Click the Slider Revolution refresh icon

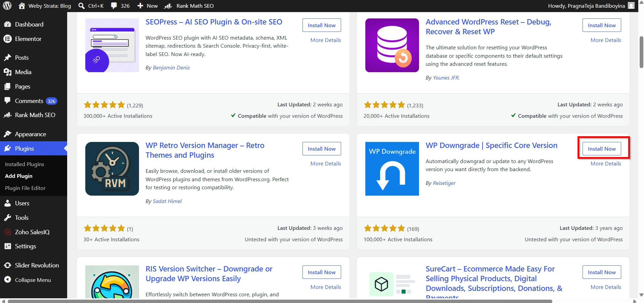(x=7, y=265)
